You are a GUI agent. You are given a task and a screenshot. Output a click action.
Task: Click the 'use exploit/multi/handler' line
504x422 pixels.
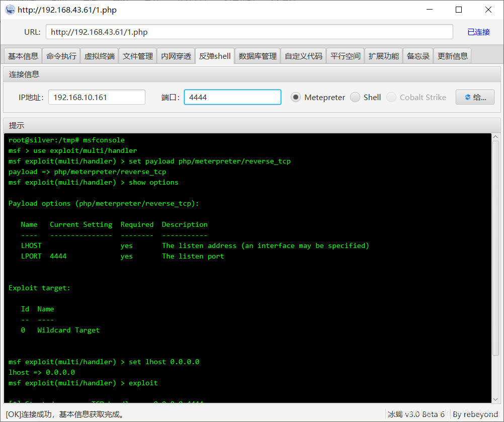point(72,150)
